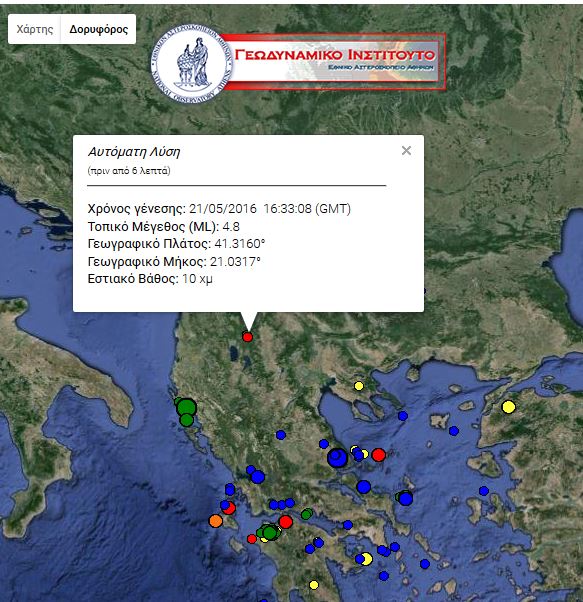Click the popup title Αυτόματη Λύση
This screenshot has width=583, height=602.
[134, 152]
